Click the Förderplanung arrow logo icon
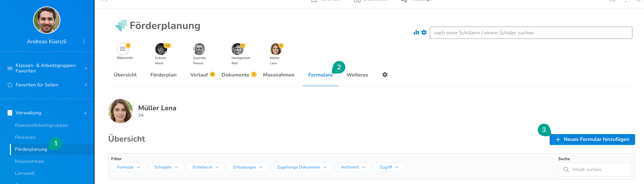 [x=121, y=25]
